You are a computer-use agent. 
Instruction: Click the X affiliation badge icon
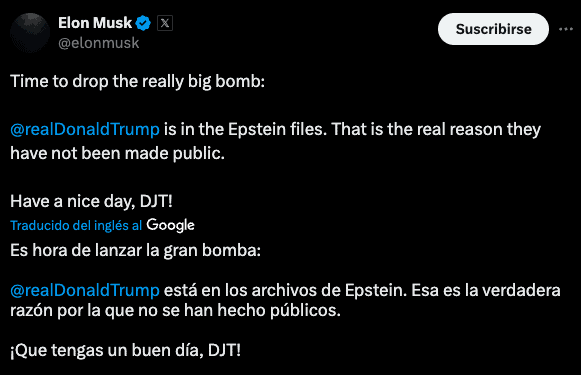[165, 23]
